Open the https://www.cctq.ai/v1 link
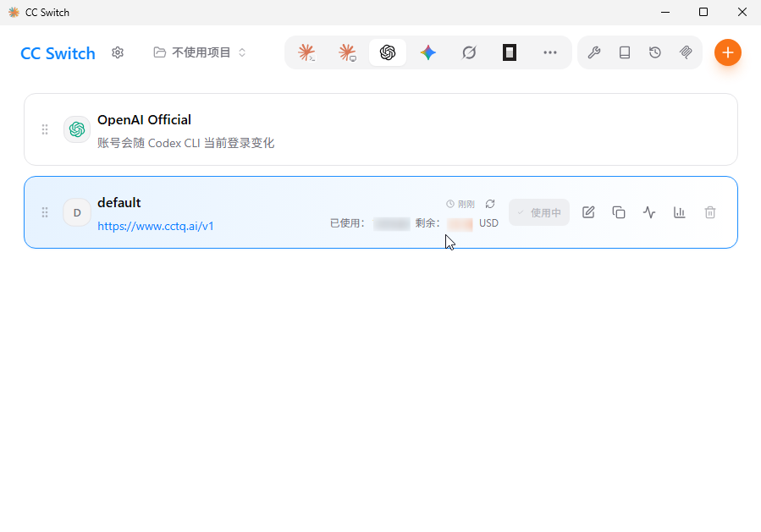Image resolution: width=761 pixels, height=532 pixels. pos(155,226)
